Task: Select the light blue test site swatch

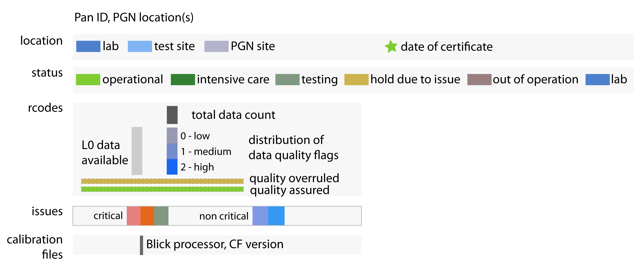Action: [139, 46]
